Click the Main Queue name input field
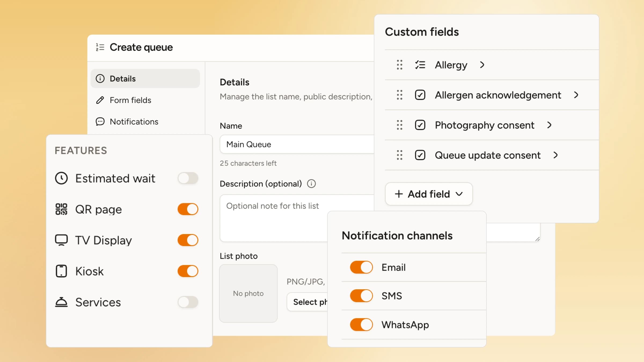The width and height of the screenshot is (644, 362). coord(297,144)
